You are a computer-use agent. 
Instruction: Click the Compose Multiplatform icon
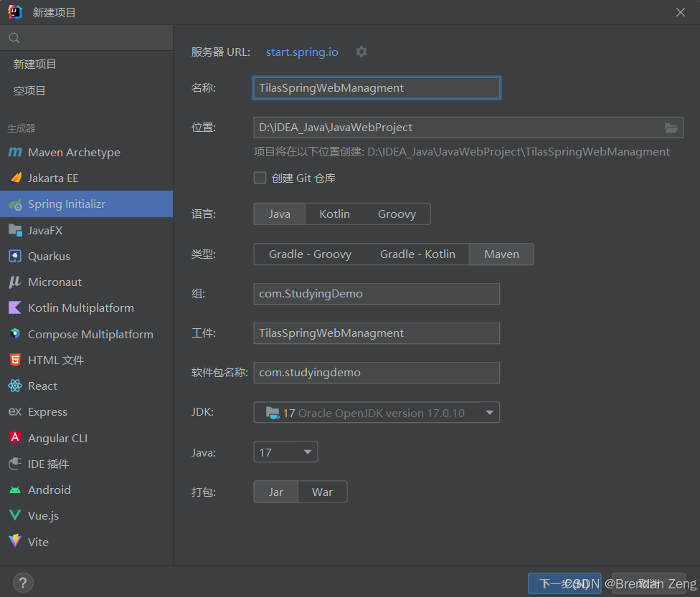coord(15,334)
